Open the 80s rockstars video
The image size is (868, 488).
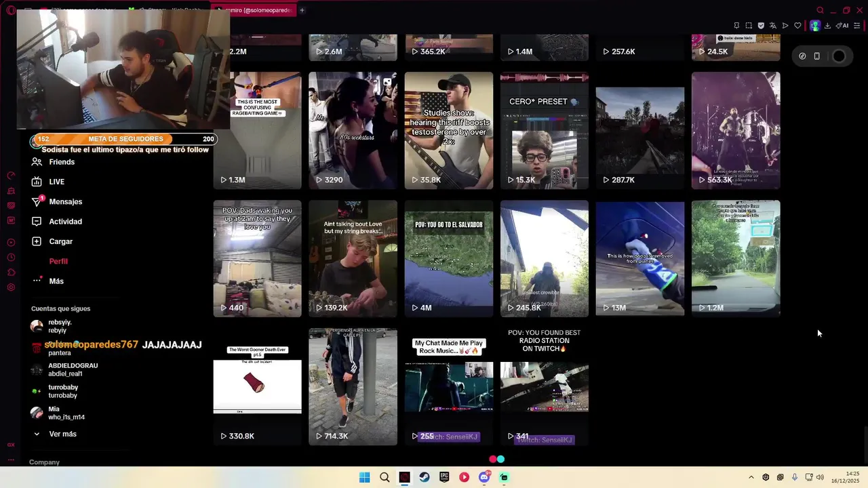pyautogui.click(x=353, y=130)
